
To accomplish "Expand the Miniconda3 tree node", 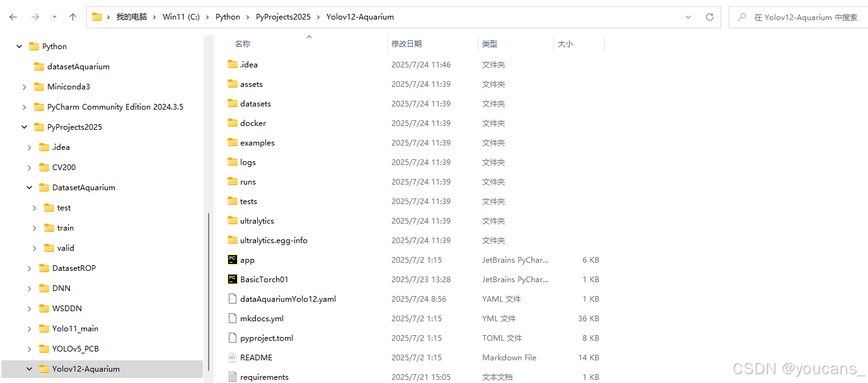I will tap(24, 87).
